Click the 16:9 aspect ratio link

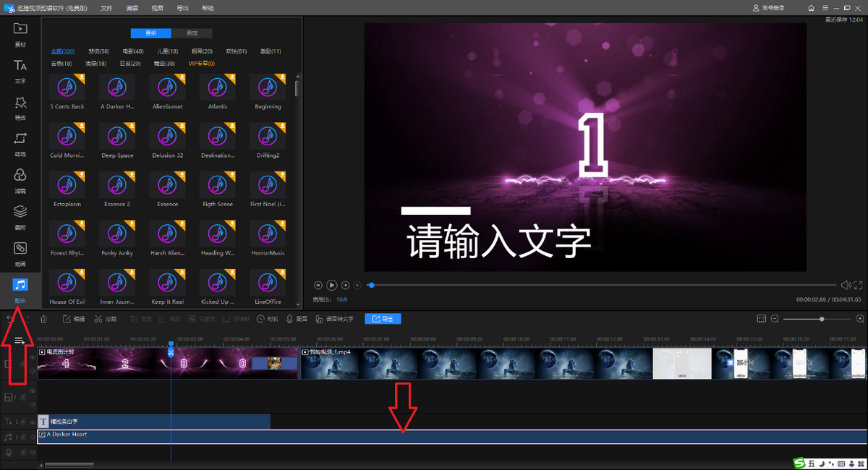tap(341, 299)
